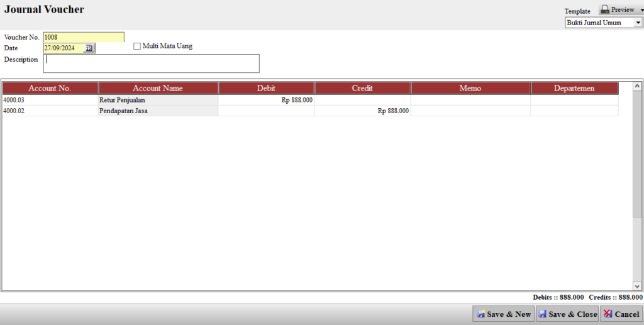Screen dimensions: 644x325
Task: Click the credit cell in Retur Penjualan row
Action: click(x=362, y=100)
